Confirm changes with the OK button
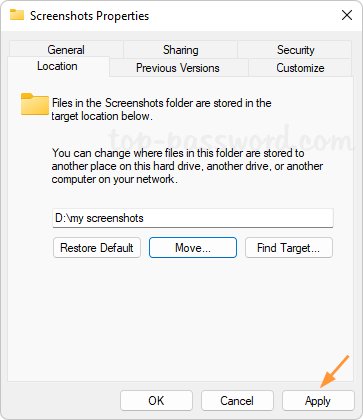 click(x=156, y=400)
